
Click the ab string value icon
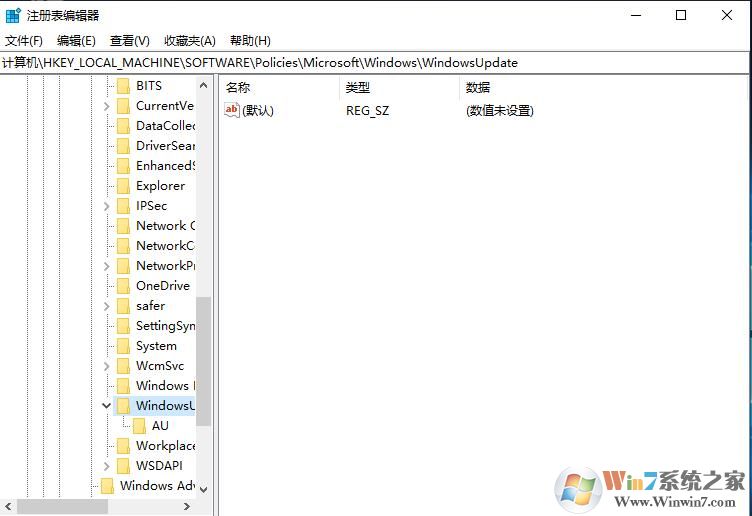[232, 110]
